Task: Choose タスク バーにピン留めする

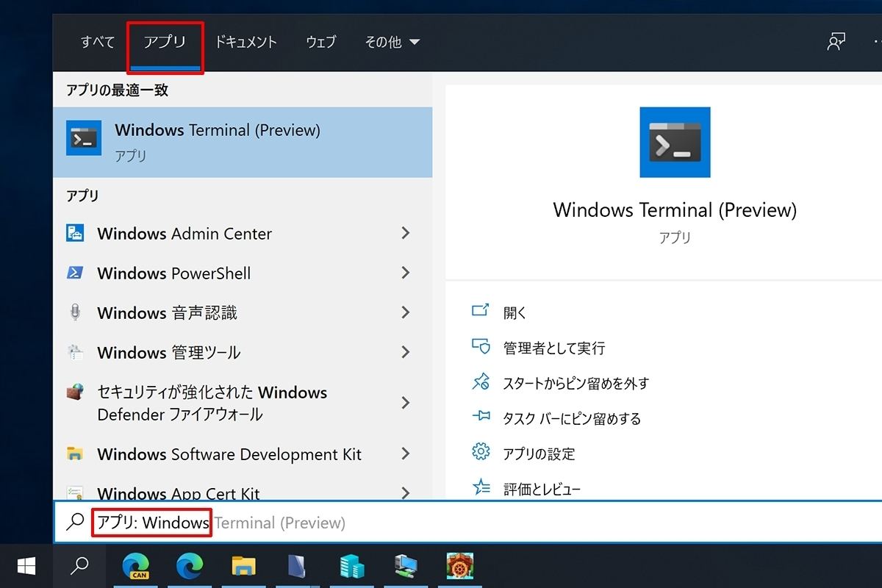Action: 572,418
